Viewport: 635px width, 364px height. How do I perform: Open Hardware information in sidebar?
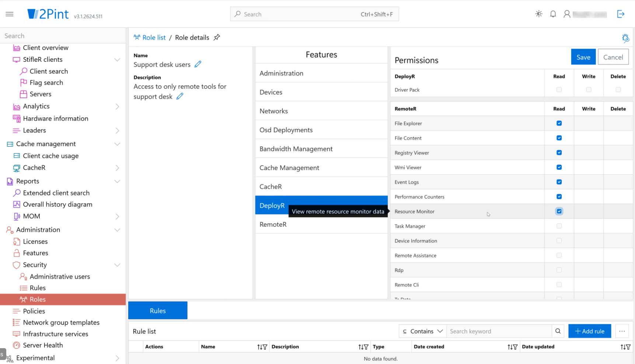(x=55, y=119)
